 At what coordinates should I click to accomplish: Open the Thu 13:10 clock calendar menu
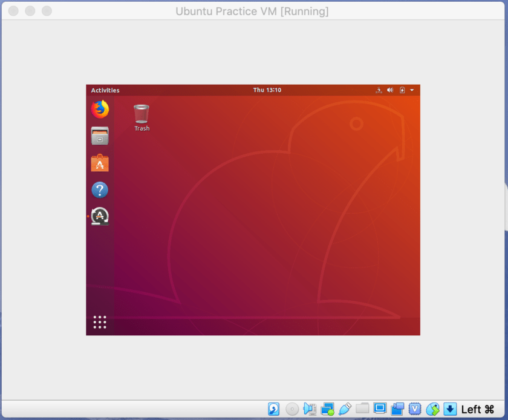tap(267, 90)
